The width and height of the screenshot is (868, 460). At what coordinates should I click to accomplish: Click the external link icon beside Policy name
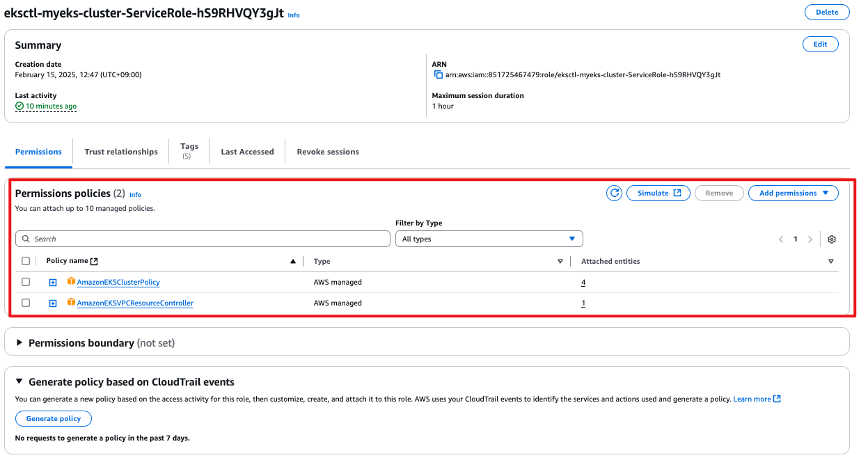pos(95,261)
